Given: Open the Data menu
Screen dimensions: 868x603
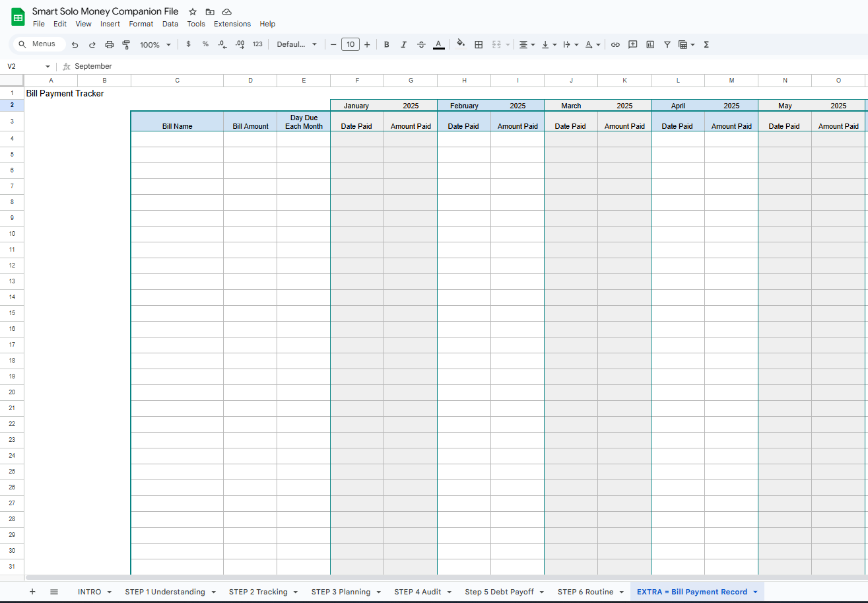Looking at the screenshot, I should click(x=170, y=24).
